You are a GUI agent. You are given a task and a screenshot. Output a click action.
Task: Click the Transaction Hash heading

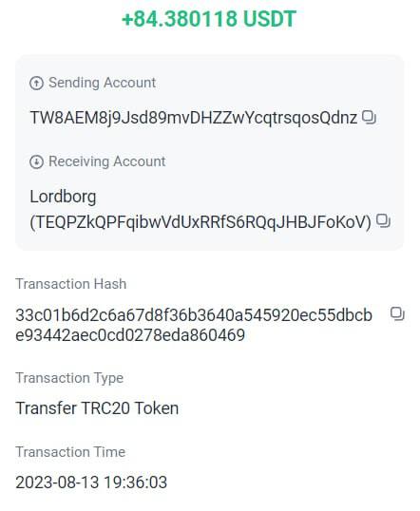(70, 284)
